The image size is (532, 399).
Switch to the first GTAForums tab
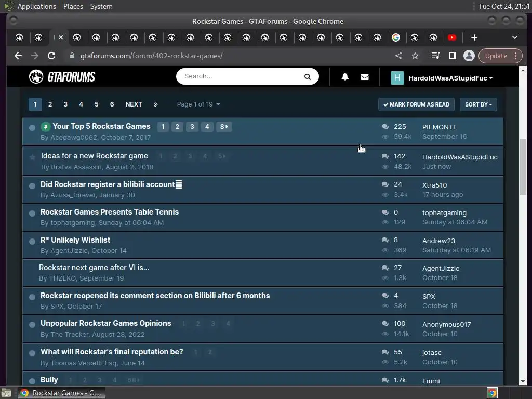coord(19,37)
